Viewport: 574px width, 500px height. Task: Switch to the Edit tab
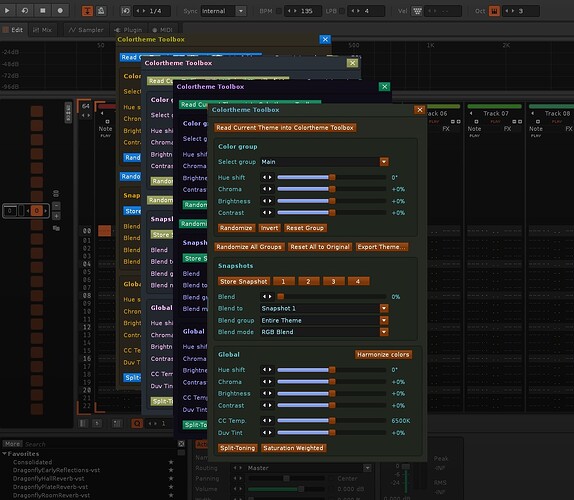13,30
